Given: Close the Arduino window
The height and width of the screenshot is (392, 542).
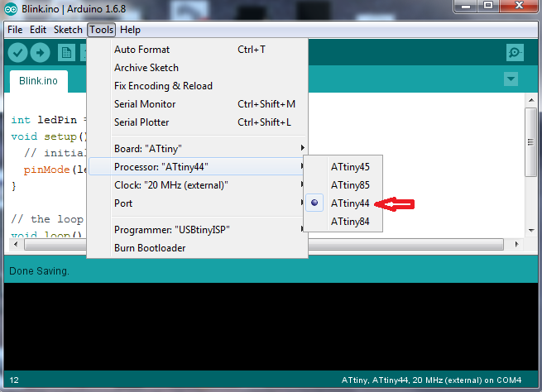Looking at the screenshot, I should tap(519, 6).
